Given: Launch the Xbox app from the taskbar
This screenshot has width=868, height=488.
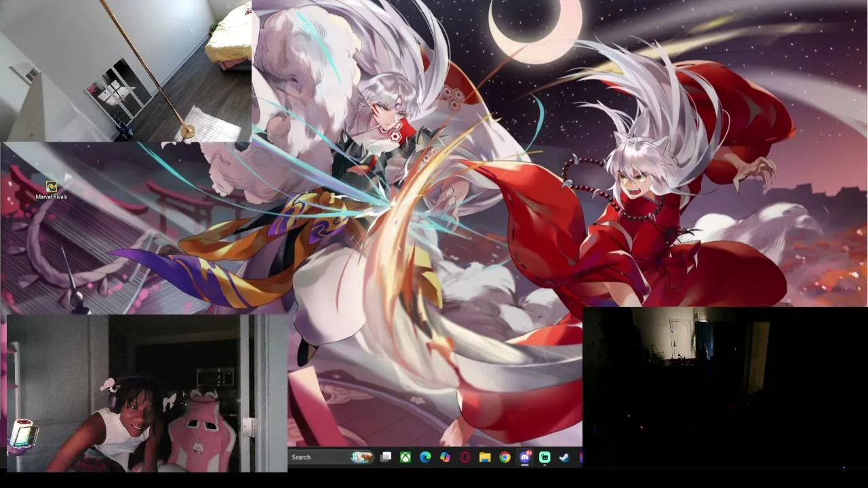Looking at the screenshot, I should (x=406, y=457).
